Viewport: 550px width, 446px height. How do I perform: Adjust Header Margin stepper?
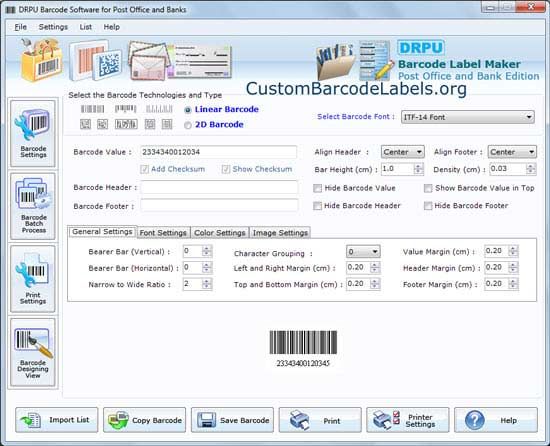(x=513, y=268)
